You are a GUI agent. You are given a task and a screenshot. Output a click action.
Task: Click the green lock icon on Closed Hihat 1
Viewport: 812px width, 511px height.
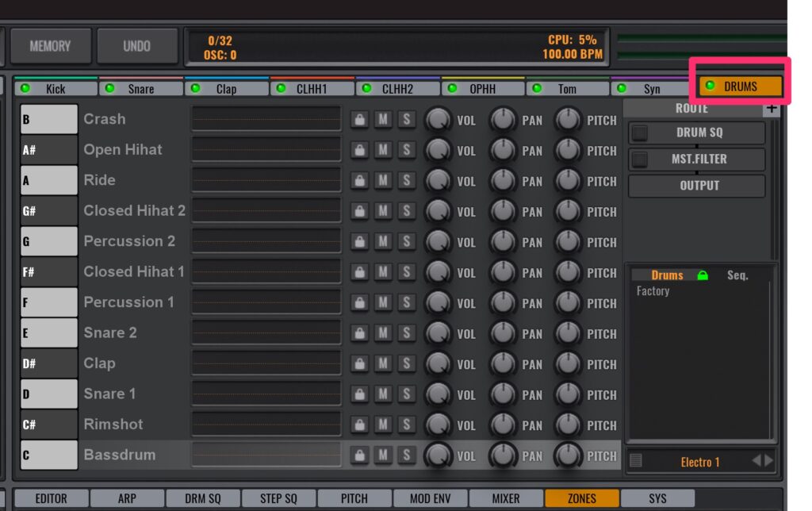point(360,272)
